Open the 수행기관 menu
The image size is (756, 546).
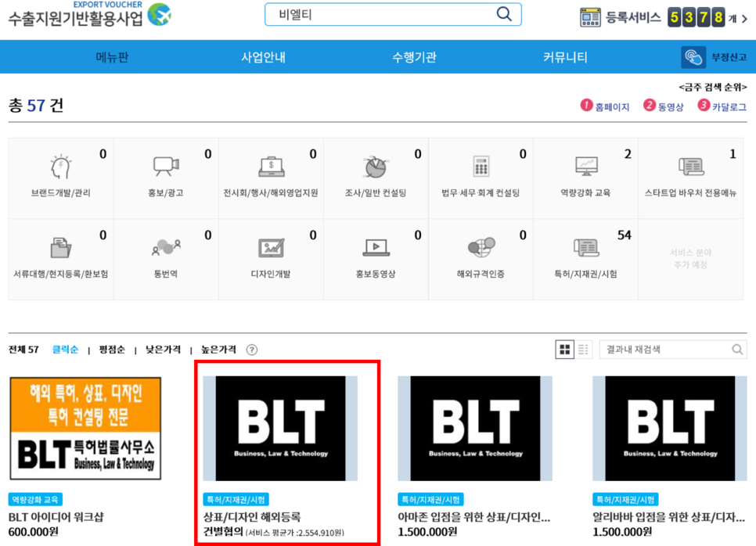[x=414, y=57]
